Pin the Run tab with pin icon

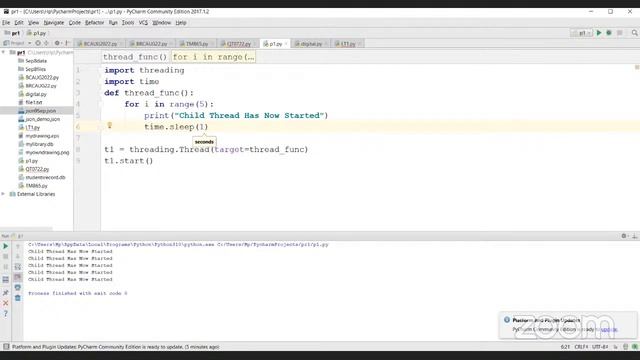point(6,293)
